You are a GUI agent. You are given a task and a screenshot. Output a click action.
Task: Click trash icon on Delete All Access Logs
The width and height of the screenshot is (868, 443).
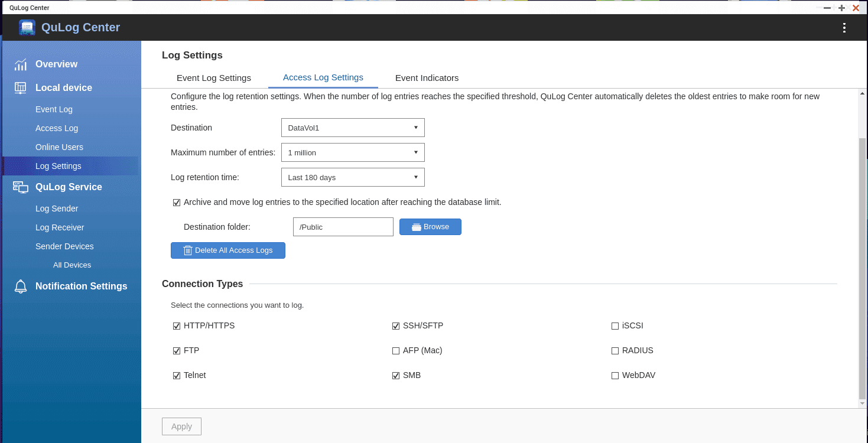click(188, 250)
